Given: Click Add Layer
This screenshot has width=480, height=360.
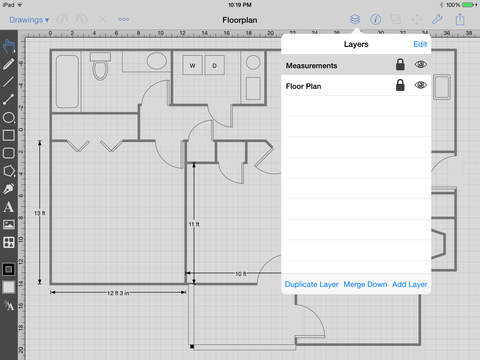Looking at the screenshot, I should pos(410,284).
